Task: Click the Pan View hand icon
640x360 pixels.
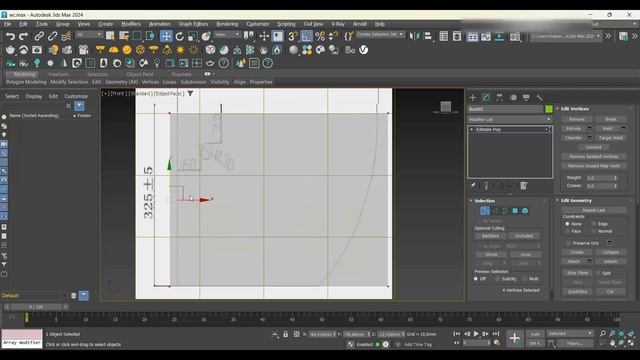Action: point(612,343)
